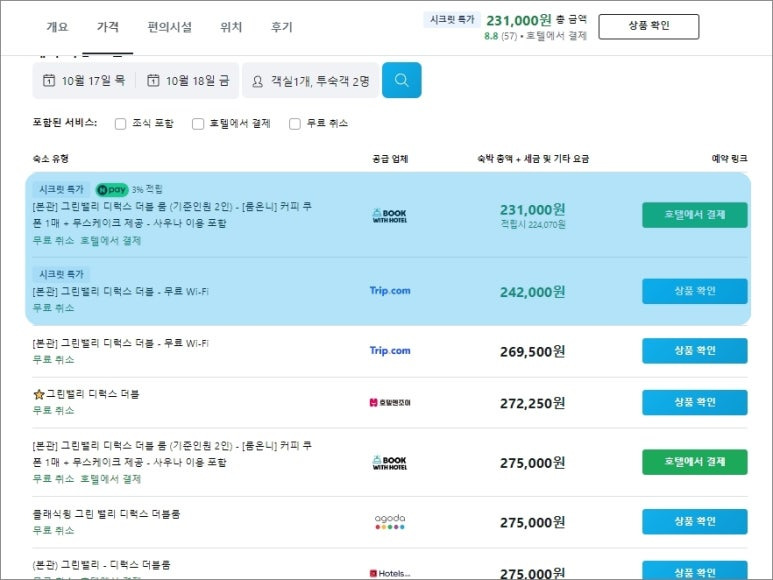Click the 8.8 (57) rating text
773x580 pixels.
click(500, 36)
